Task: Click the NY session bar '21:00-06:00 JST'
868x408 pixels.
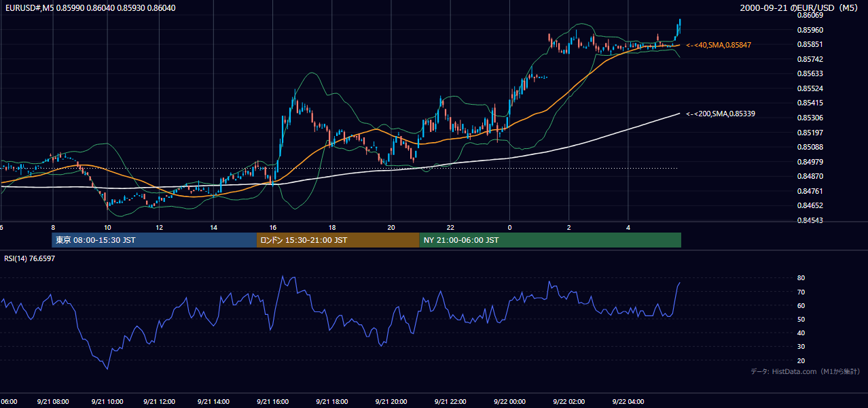Action: tap(550, 240)
